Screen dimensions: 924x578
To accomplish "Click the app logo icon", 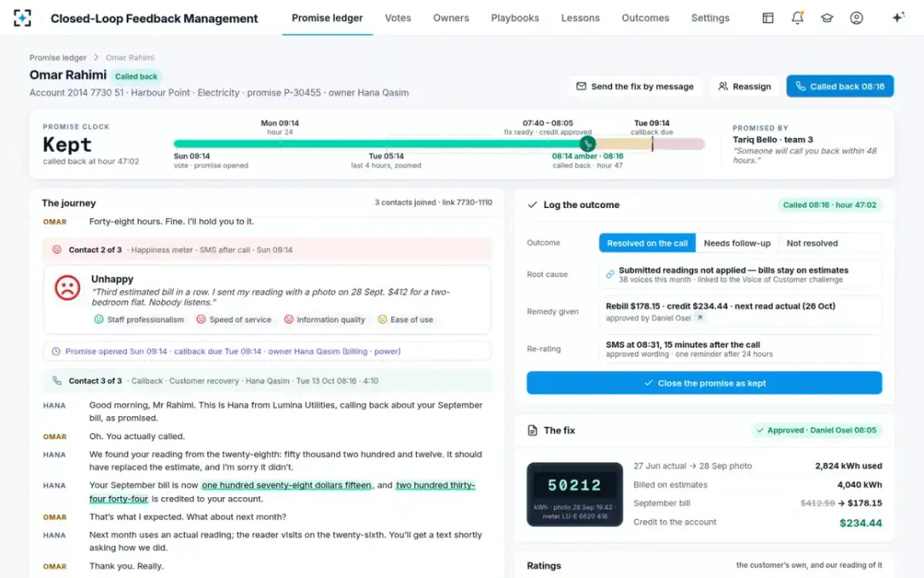I will (x=22, y=18).
